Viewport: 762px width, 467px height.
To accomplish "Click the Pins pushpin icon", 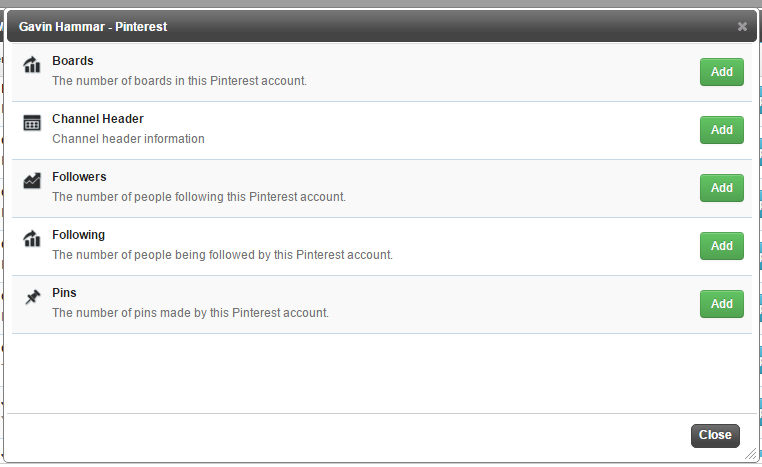I will (x=33, y=296).
